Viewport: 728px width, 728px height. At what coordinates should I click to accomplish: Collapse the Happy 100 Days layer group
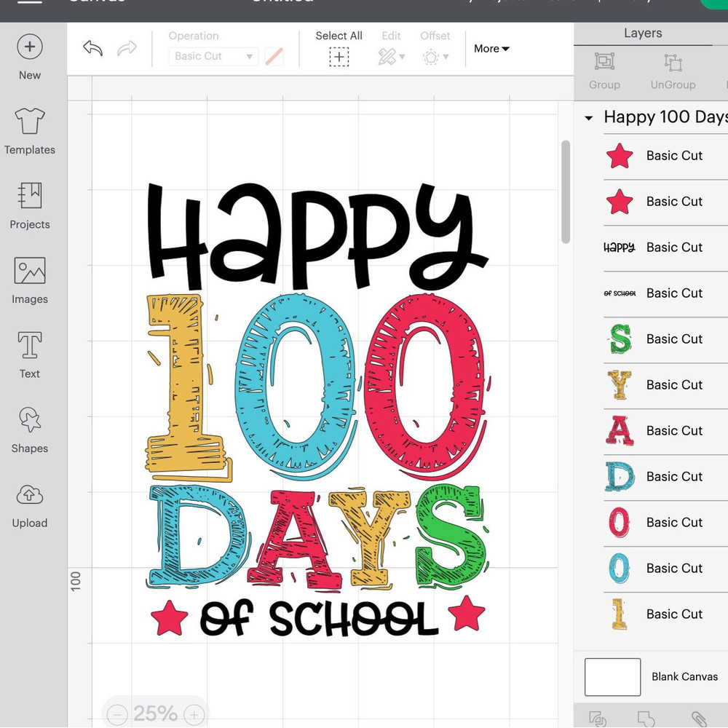click(x=588, y=117)
